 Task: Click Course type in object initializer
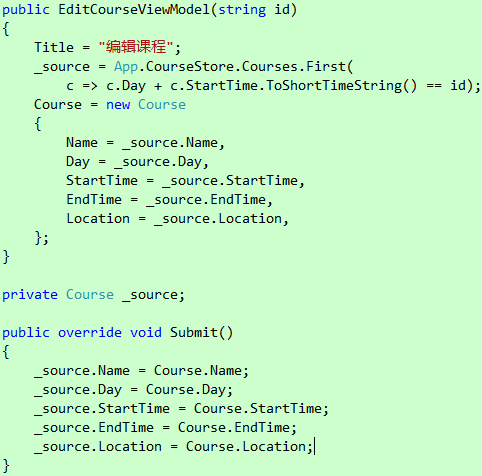tap(162, 105)
